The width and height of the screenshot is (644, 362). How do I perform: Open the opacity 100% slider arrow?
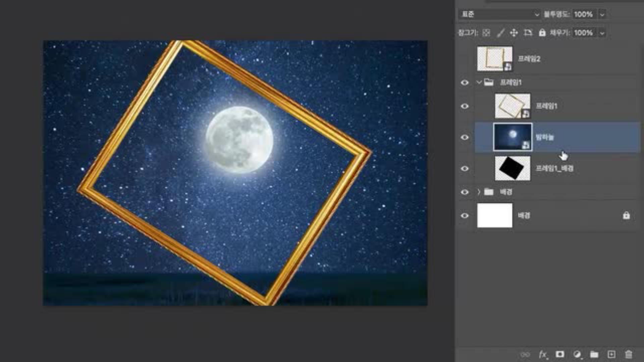[x=602, y=14]
